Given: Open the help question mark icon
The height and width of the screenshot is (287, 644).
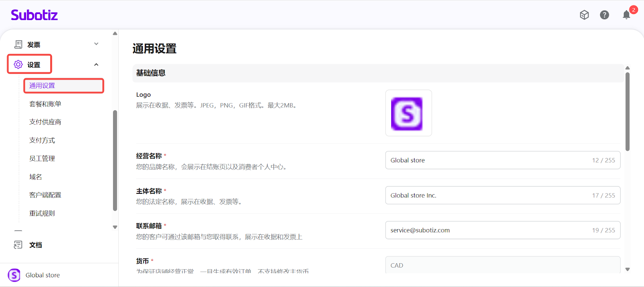Looking at the screenshot, I should [604, 15].
